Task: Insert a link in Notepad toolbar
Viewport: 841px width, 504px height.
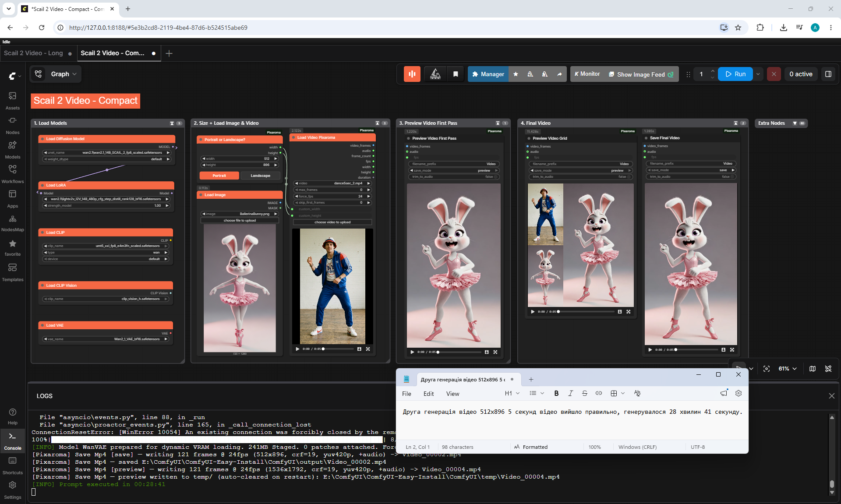Action: click(x=598, y=393)
